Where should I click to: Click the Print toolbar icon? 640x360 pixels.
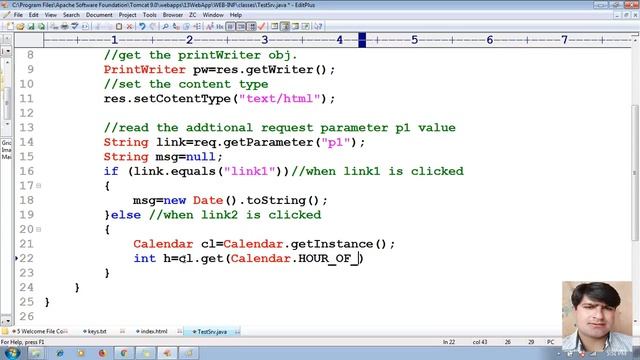(65, 27)
